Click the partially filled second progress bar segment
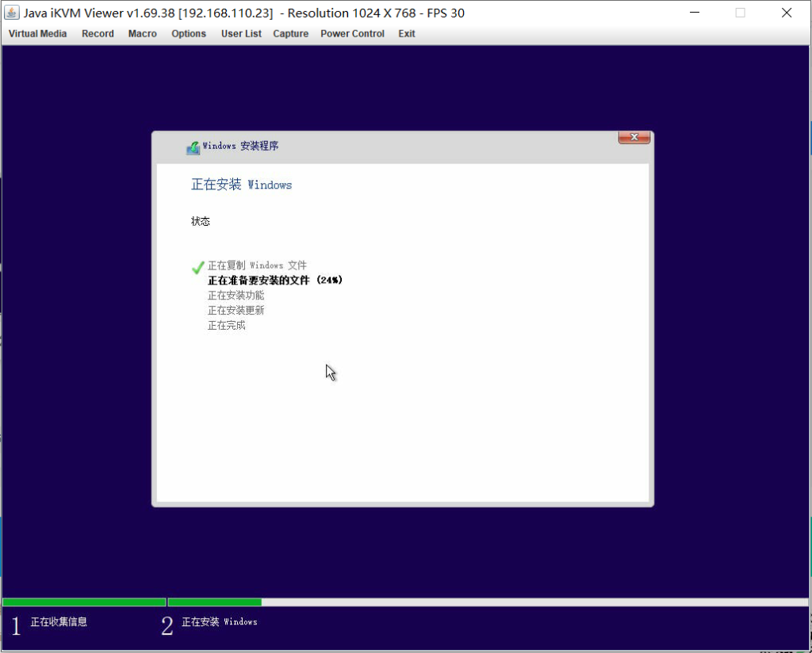 (x=214, y=602)
